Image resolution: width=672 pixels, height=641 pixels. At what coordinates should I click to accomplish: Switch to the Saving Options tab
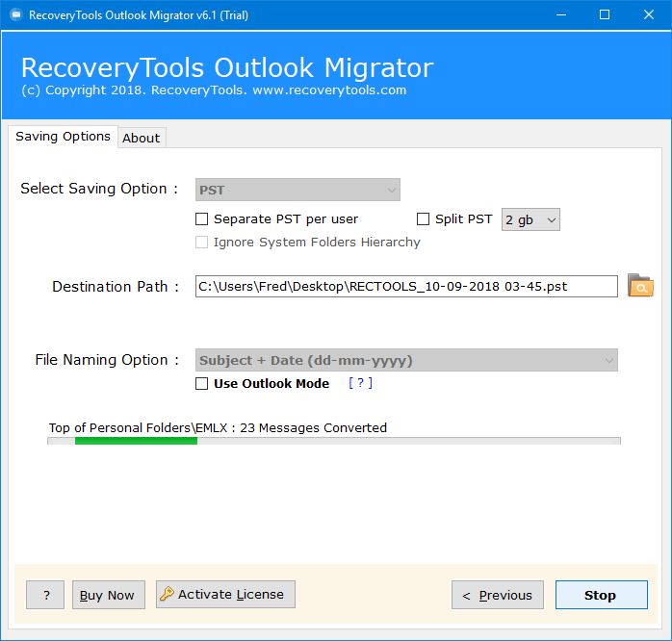click(63, 137)
